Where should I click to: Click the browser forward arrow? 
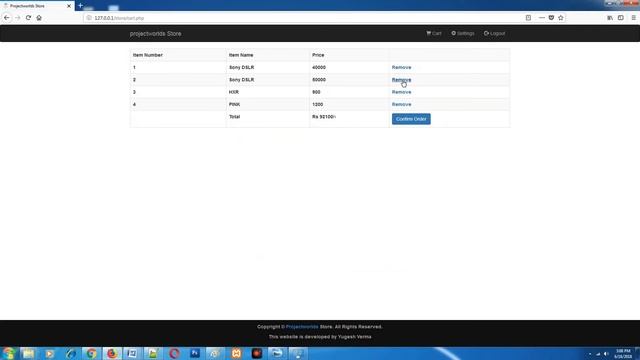click(17, 18)
